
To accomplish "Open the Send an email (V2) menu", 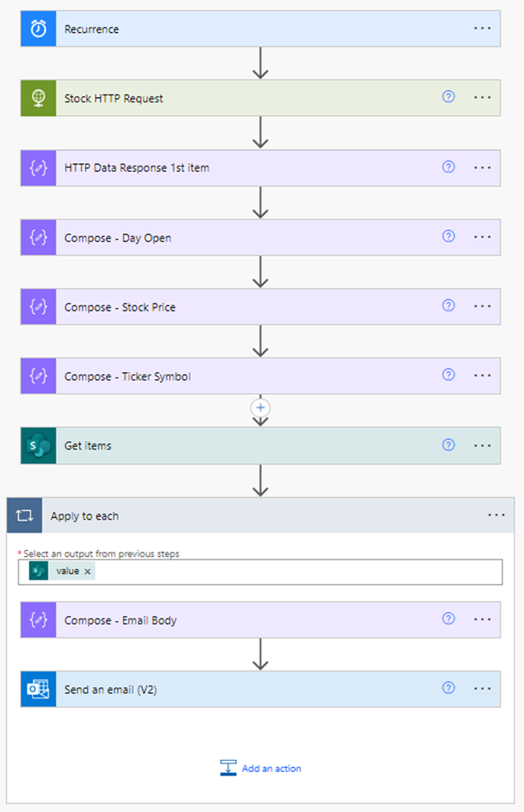I will 482,688.
